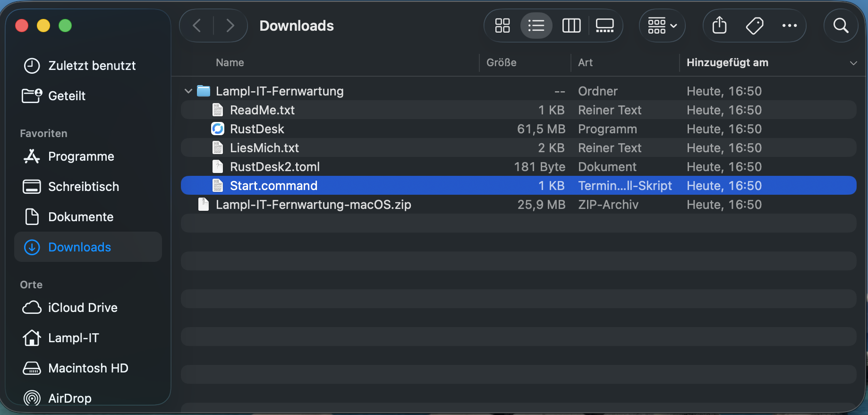Toggle sort order on Hinzugefügt am column
Screen dimensions: 868x415
853,63
